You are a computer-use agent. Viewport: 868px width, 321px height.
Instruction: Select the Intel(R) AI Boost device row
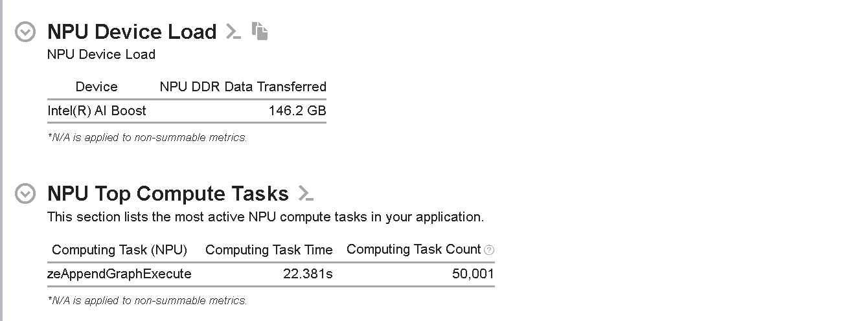pyautogui.click(x=97, y=111)
